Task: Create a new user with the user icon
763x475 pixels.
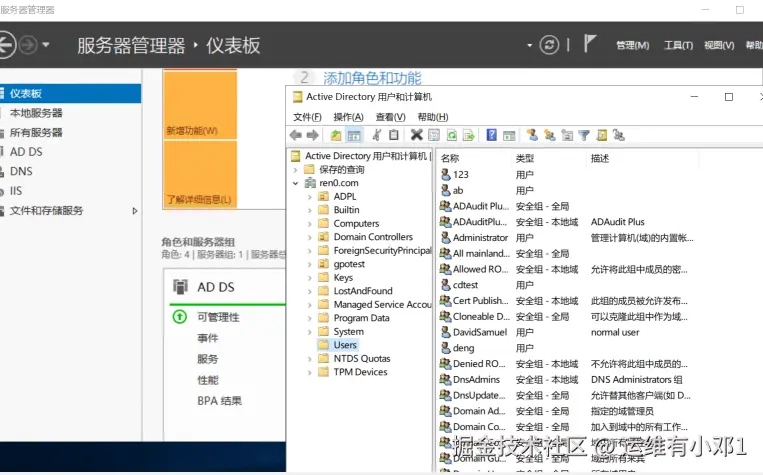Action: [x=532, y=135]
